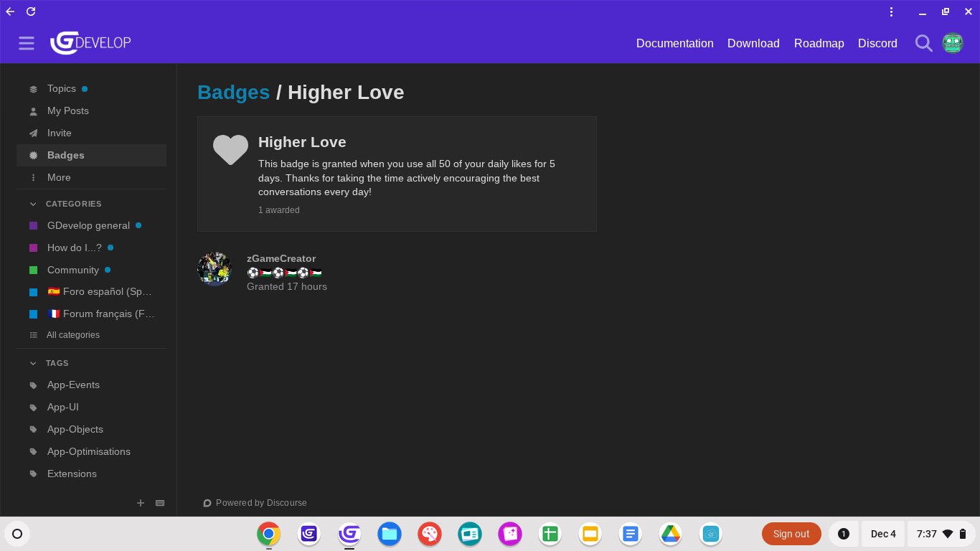The image size is (980, 551).
Task: Open keyboard shortcuts icon in sidebar
Action: [x=160, y=503]
